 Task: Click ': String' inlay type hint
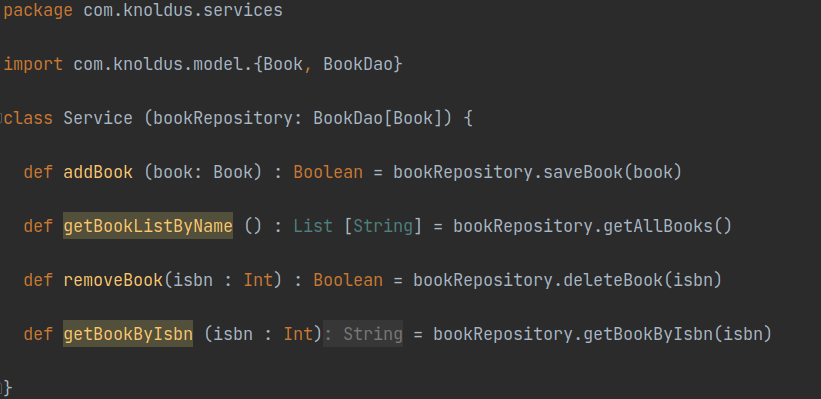tap(363, 334)
